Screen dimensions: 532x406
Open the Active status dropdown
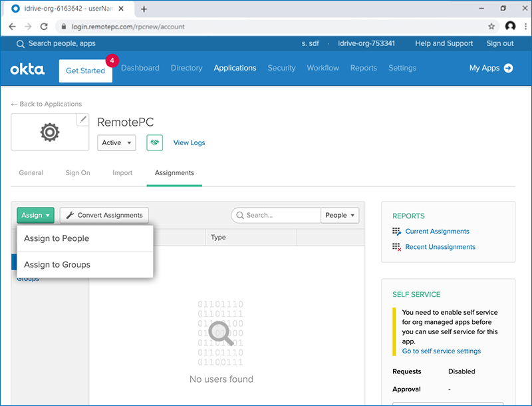[x=116, y=142]
